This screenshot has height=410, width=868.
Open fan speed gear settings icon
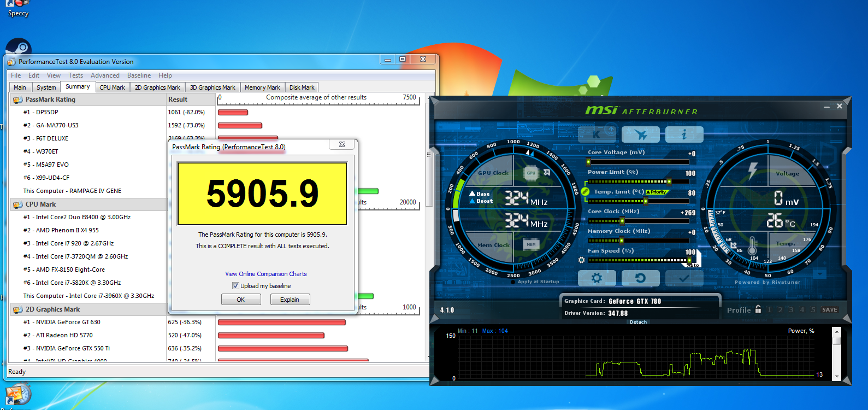[581, 260]
